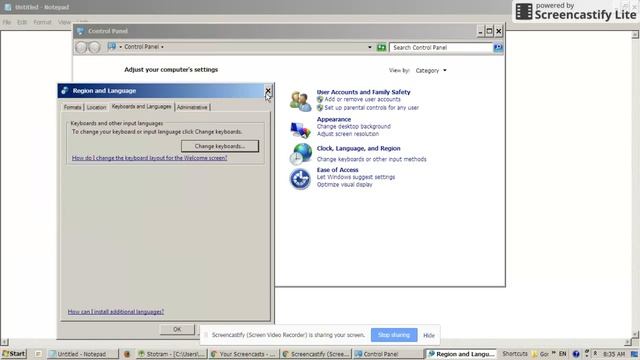
Task: Switch to Untitled - Notepad taskbar button
Action: pyautogui.click(x=82, y=354)
